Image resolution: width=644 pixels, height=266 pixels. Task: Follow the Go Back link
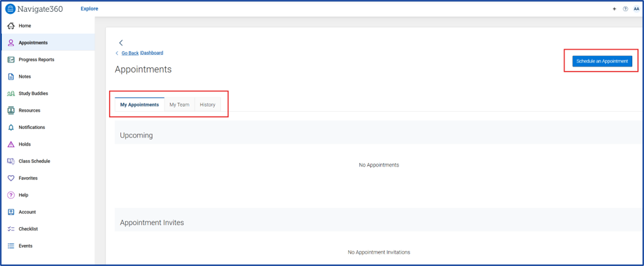click(x=130, y=53)
